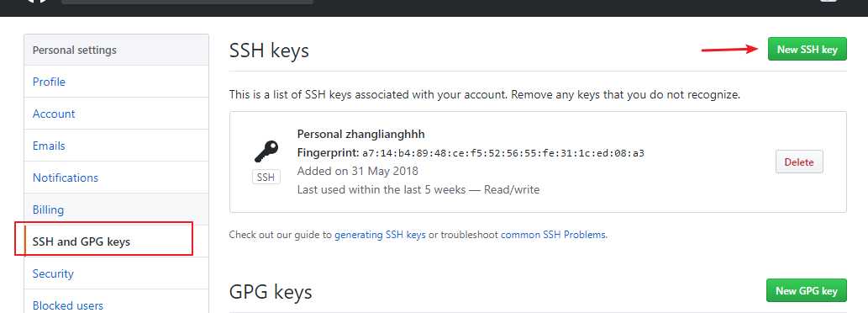Viewport: 868px width, 313px height.
Task: Select SSH and GPG keys menu item
Action: click(82, 241)
